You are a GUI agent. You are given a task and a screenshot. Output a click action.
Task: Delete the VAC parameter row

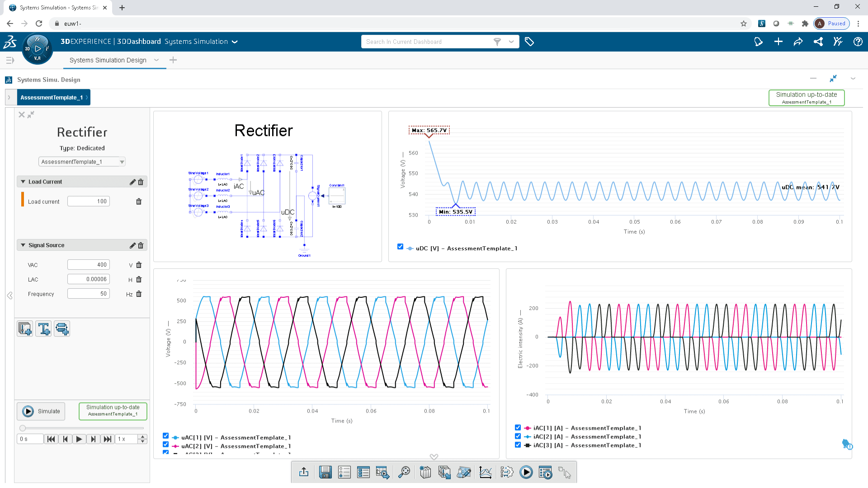coord(139,265)
